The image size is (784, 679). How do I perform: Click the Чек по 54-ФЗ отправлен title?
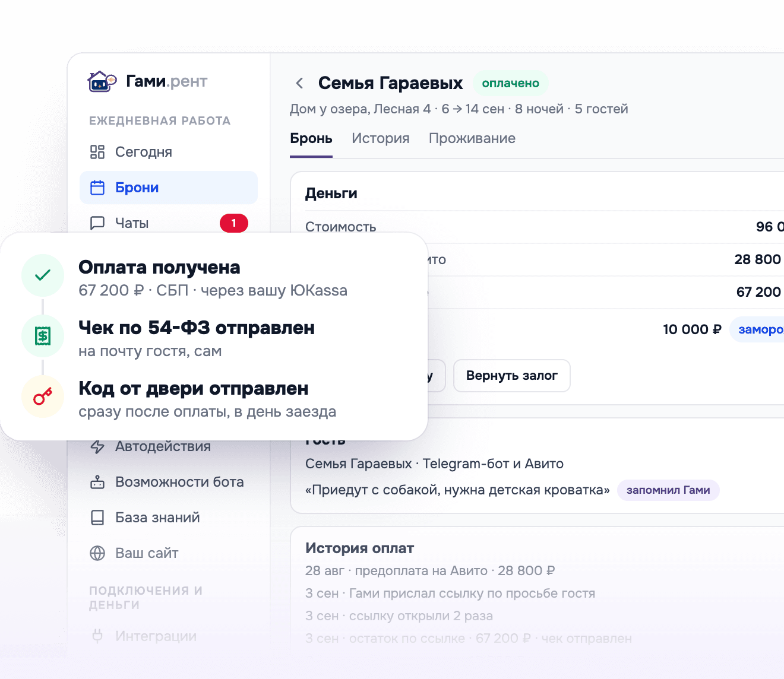[x=197, y=328]
